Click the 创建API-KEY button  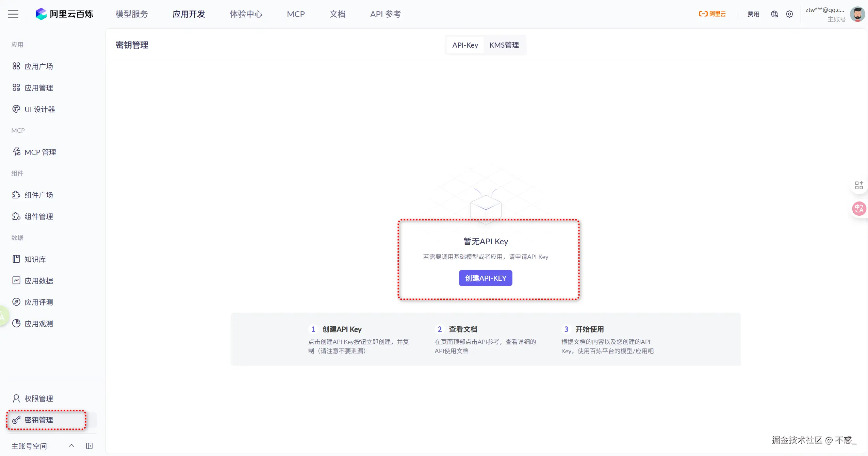click(485, 278)
